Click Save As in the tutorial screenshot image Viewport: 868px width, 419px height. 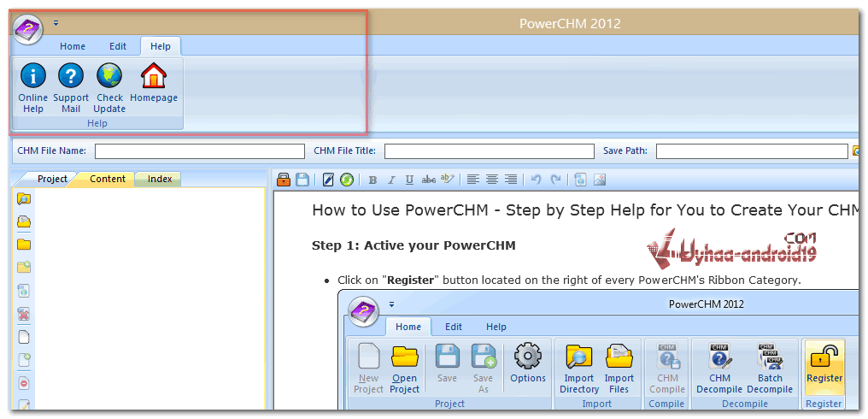[483, 369]
